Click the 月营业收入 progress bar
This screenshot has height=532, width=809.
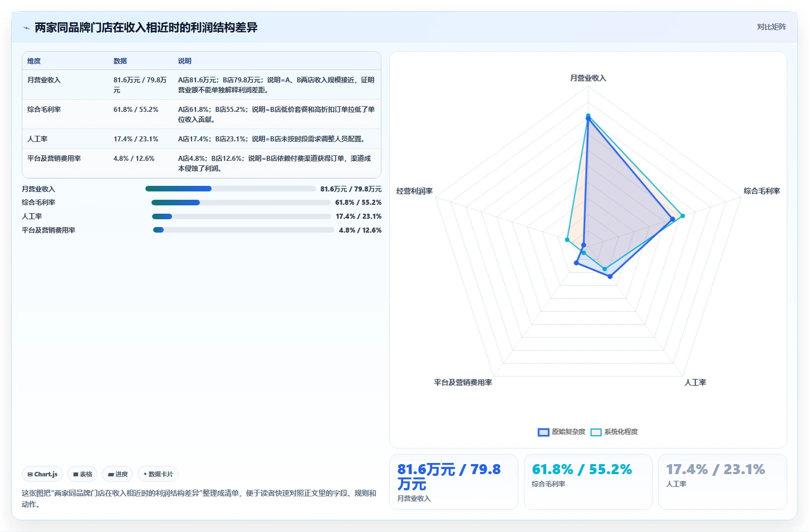(231, 189)
